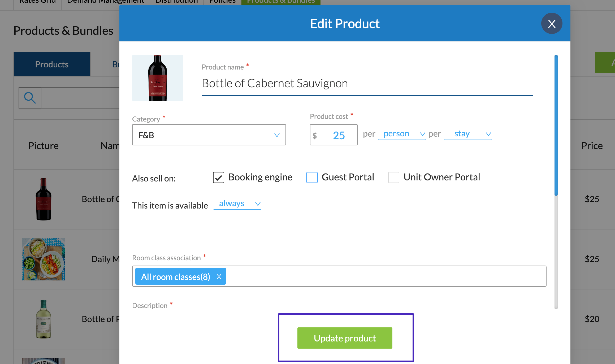Image resolution: width=615 pixels, height=364 pixels.
Task: Open the Category F&B dropdown
Action: pos(209,135)
